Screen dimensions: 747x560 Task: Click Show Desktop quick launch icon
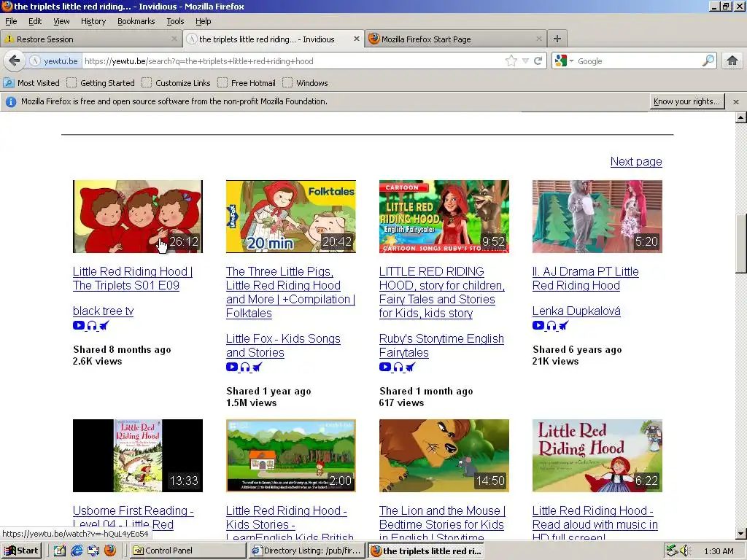pos(60,551)
